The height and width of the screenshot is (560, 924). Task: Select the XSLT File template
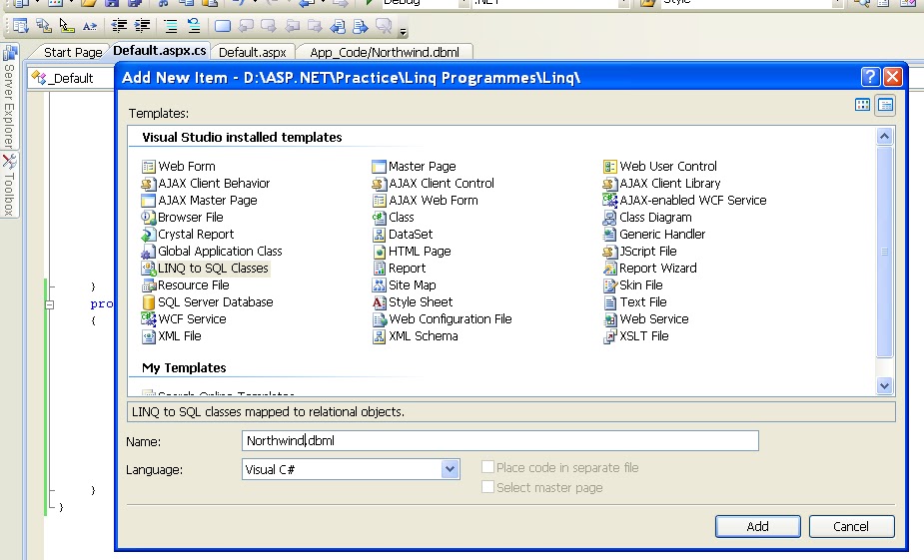coord(636,336)
